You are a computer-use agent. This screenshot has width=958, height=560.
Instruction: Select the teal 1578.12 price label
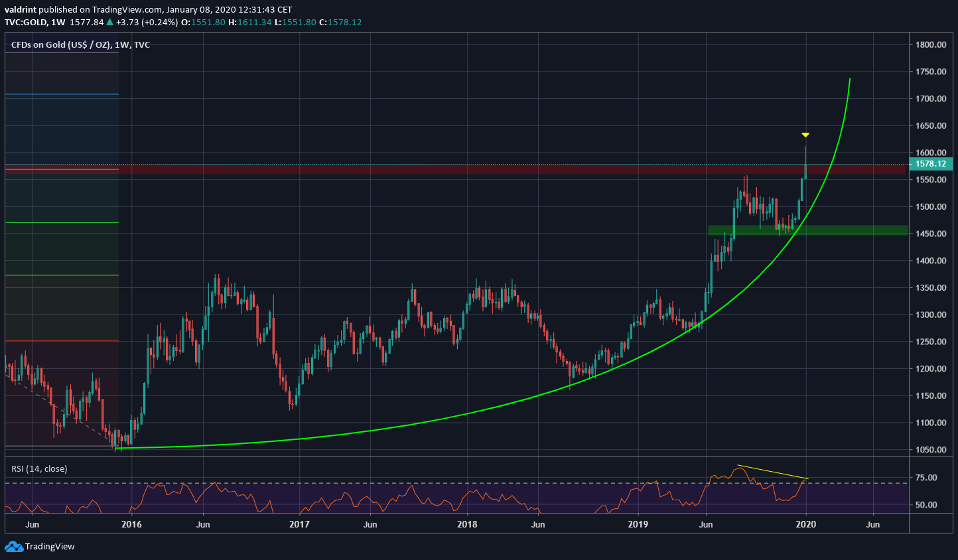tap(931, 163)
